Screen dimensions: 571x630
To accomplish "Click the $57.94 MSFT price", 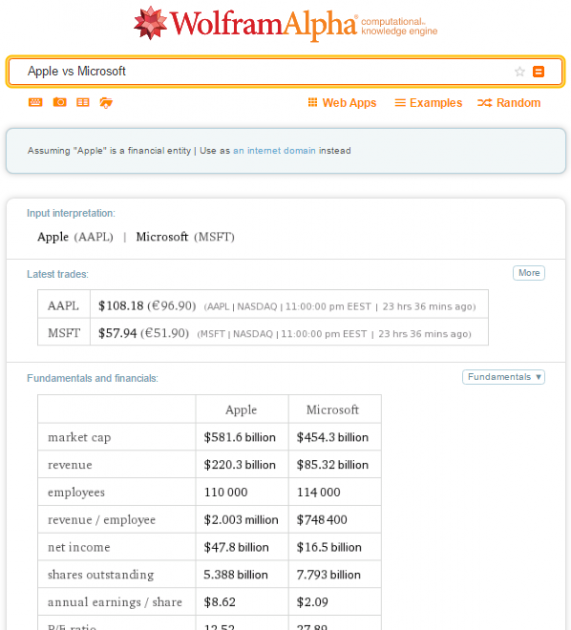I will pyautogui.click(x=118, y=333).
